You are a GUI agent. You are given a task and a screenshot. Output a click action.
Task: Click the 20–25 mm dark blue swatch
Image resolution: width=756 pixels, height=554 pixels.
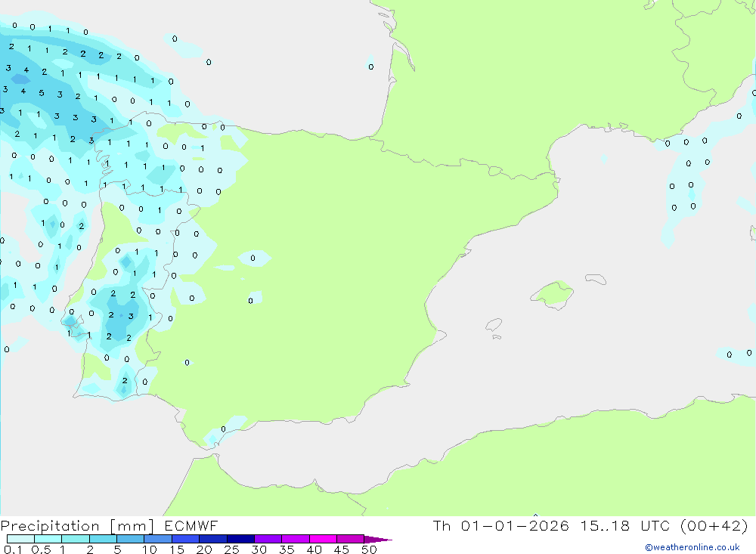(x=213, y=539)
